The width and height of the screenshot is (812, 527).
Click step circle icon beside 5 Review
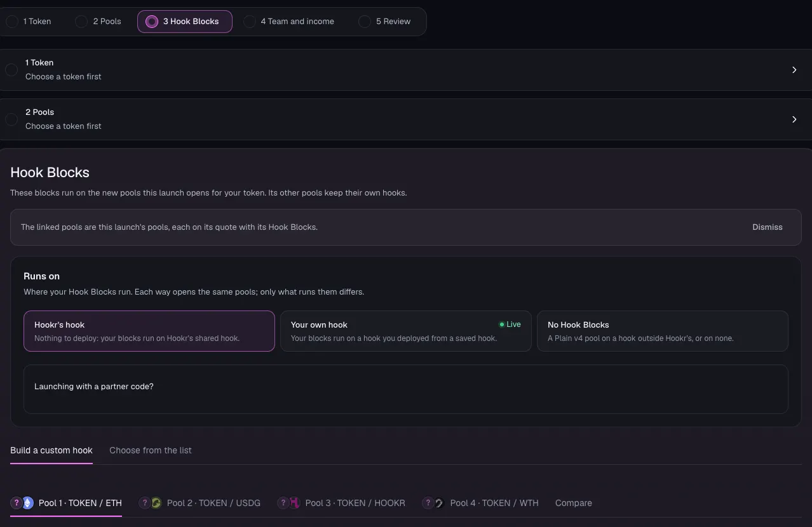point(365,22)
